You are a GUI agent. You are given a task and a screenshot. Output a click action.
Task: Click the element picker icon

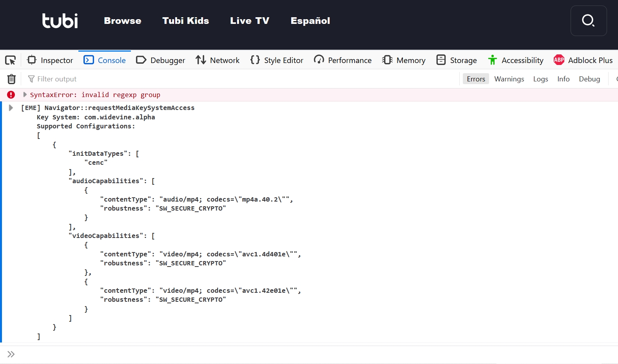pyautogui.click(x=10, y=60)
